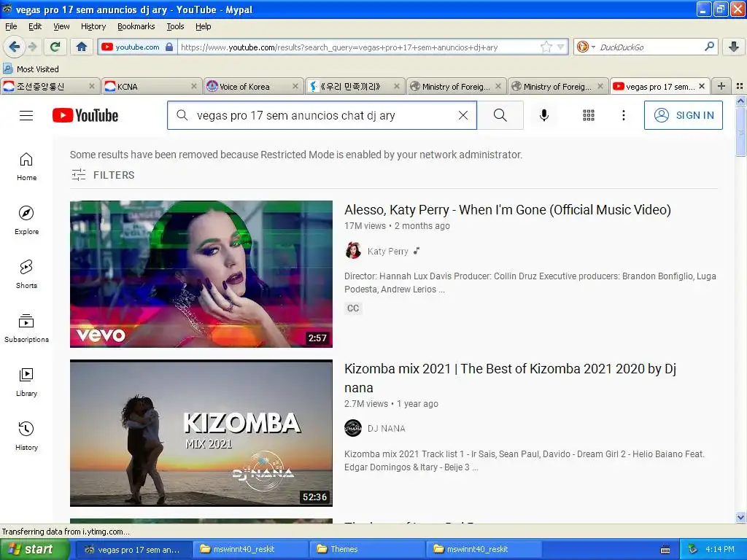Open the View menu
Viewport: 747px width, 560px height.
(x=61, y=26)
